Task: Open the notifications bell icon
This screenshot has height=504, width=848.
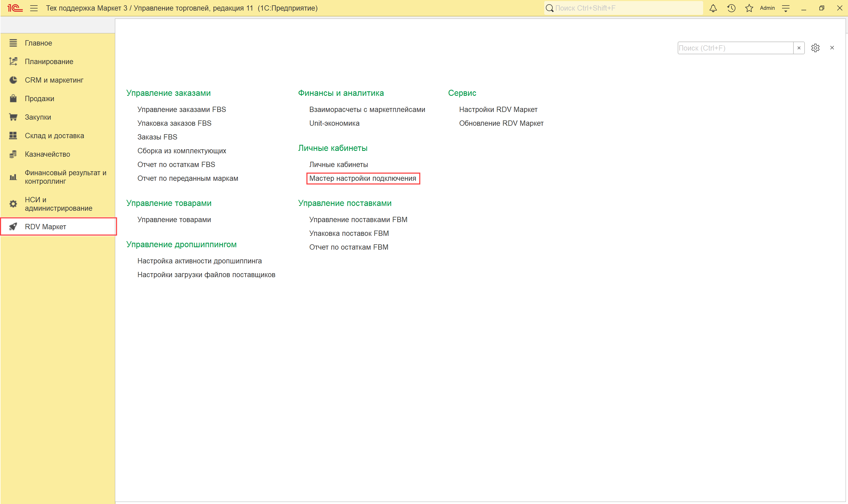Action: coord(713,8)
